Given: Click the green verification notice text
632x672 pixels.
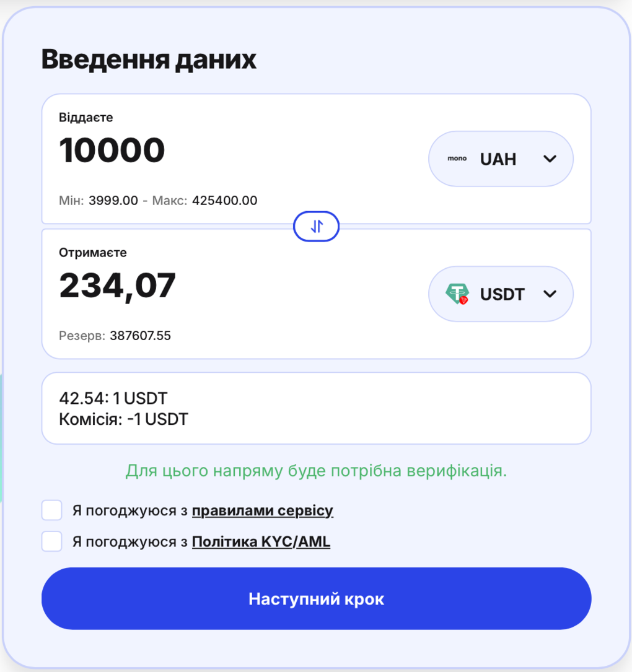Looking at the screenshot, I should click(316, 471).
